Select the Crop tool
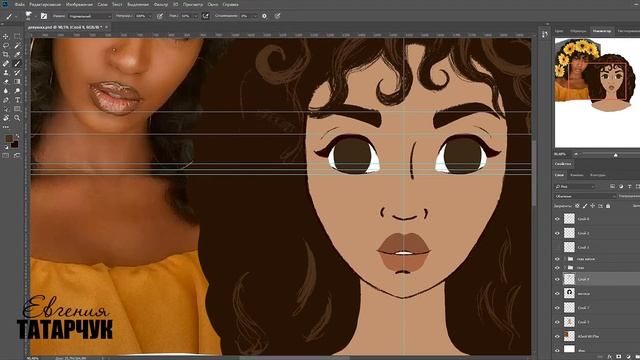The image size is (640, 360). 6,55
